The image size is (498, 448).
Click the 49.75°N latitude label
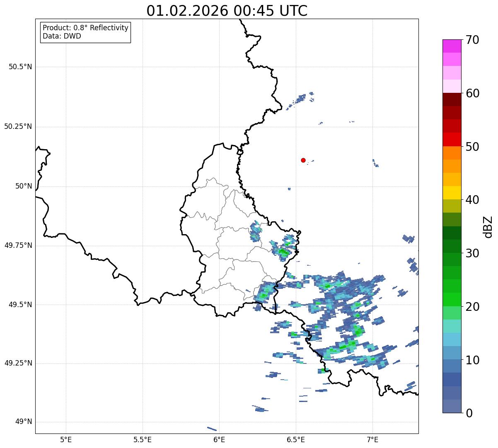tap(18, 245)
